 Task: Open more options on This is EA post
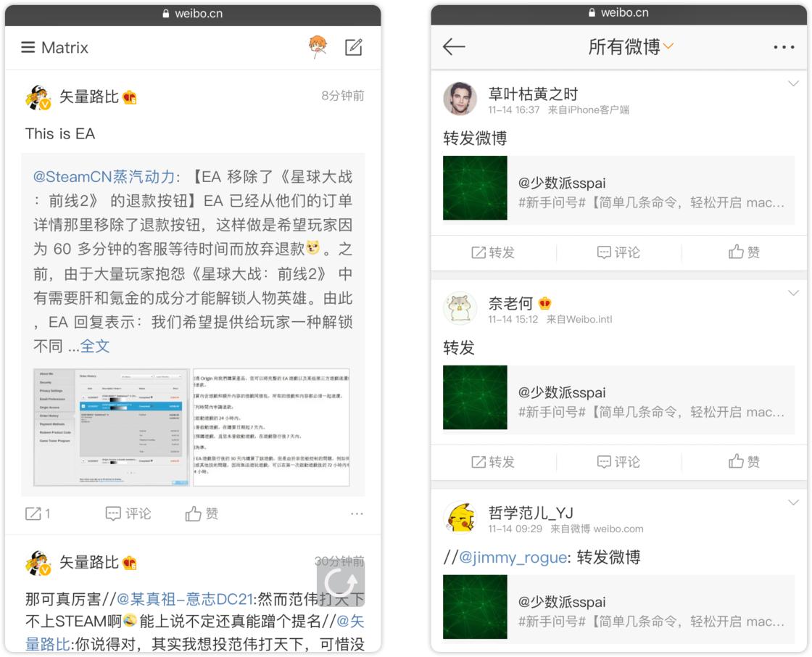357,514
